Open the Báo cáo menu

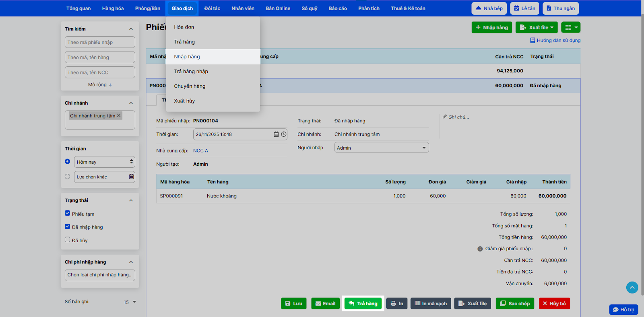coord(338,8)
